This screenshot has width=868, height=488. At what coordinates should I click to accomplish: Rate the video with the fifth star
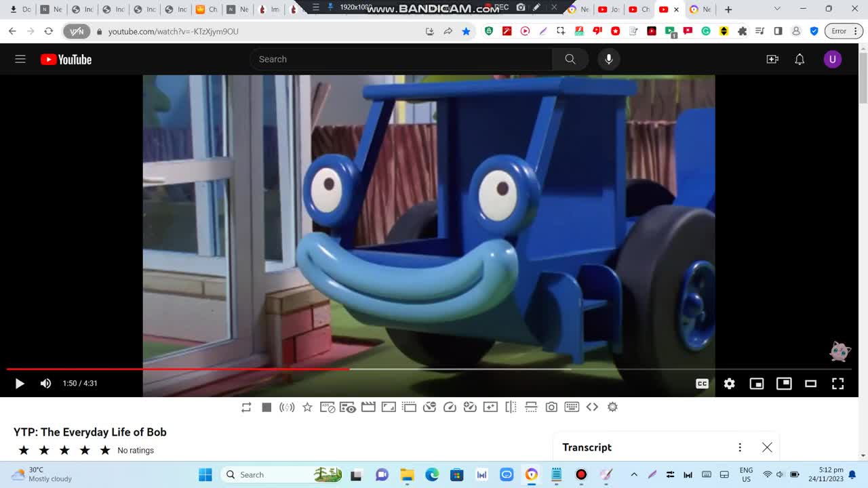[105, 451]
